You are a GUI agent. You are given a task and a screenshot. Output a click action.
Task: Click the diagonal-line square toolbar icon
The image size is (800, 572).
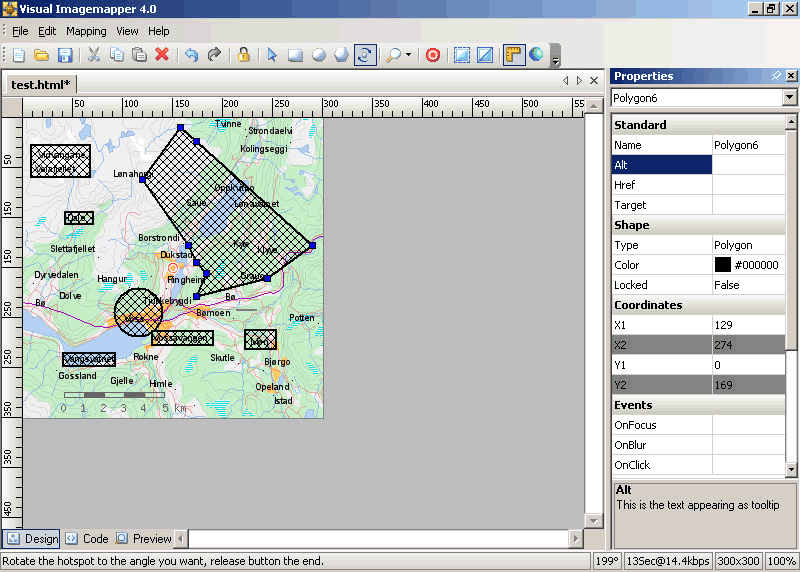click(x=485, y=55)
